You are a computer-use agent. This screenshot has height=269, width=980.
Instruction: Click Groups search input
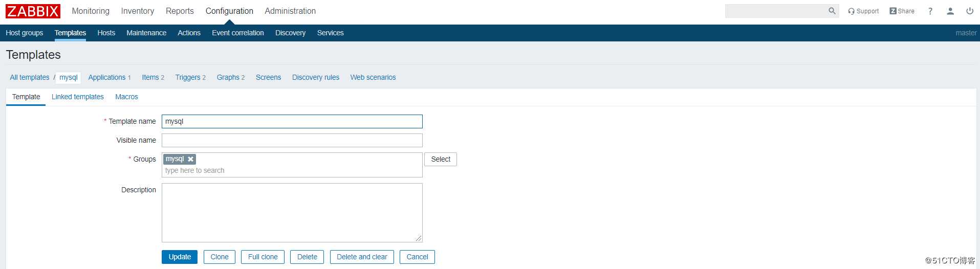[x=292, y=171]
